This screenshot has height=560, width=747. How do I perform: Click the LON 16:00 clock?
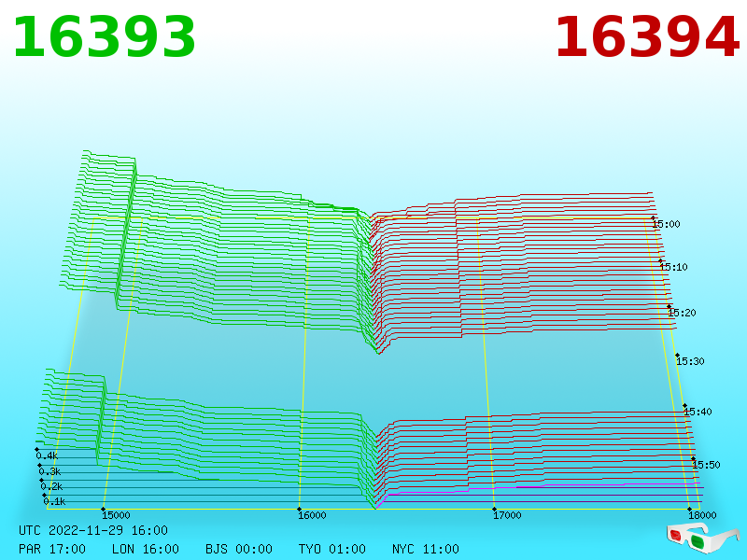tap(146, 549)
